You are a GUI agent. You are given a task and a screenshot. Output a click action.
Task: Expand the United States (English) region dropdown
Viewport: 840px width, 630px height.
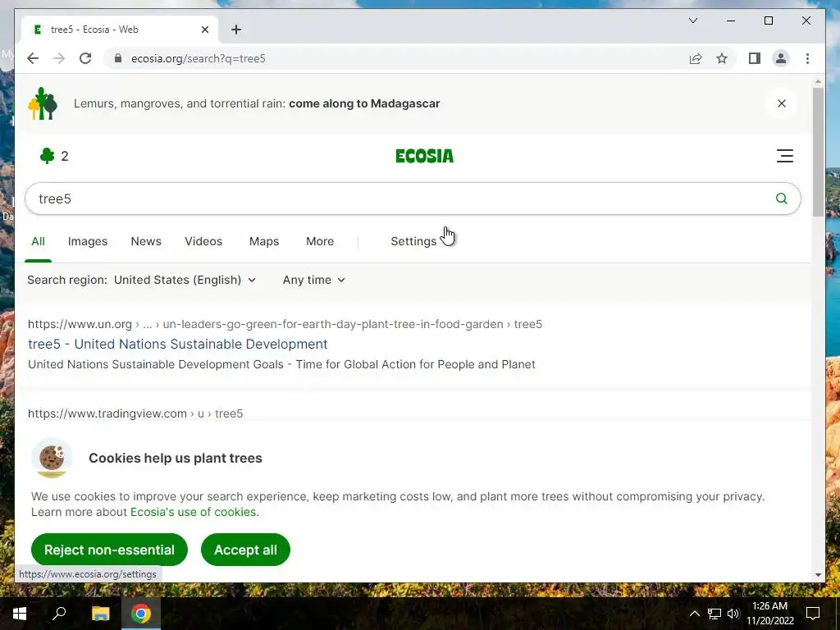click(185, 280)
